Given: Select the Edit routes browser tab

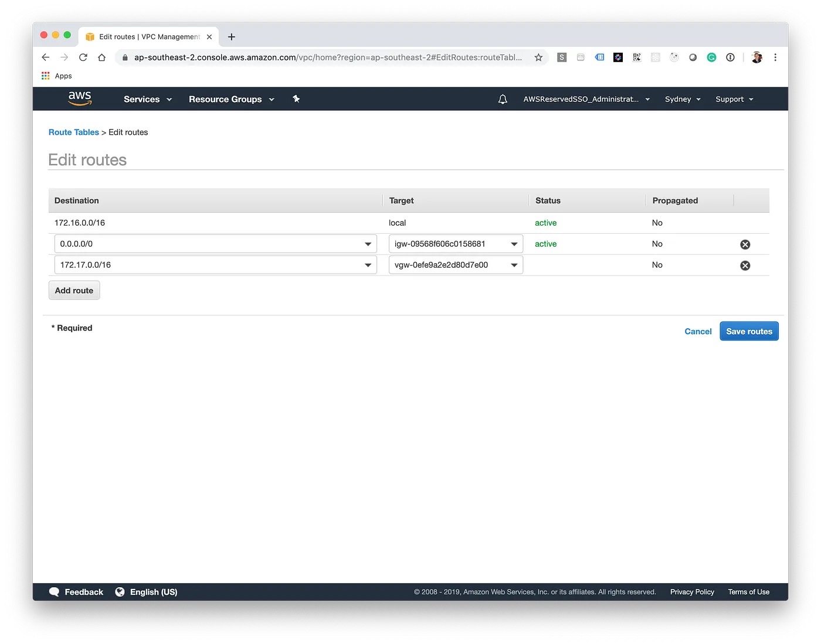Looking at the screenshot, I should [149, 37].
